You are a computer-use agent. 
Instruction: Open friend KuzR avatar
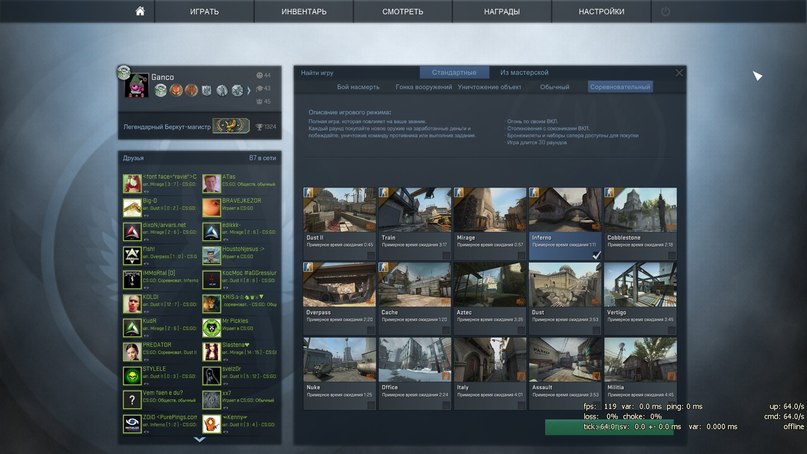tap(132, 328)
